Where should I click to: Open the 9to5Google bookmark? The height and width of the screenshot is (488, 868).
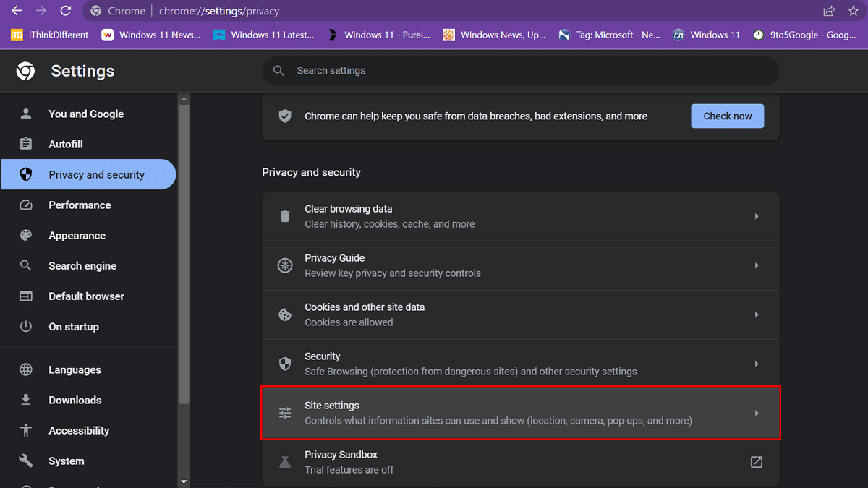pyautogui.click(x=804, y=35)
